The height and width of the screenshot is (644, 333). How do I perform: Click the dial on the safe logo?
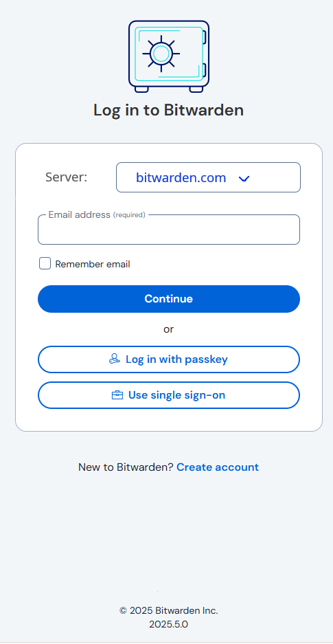(x=161, y=54)
